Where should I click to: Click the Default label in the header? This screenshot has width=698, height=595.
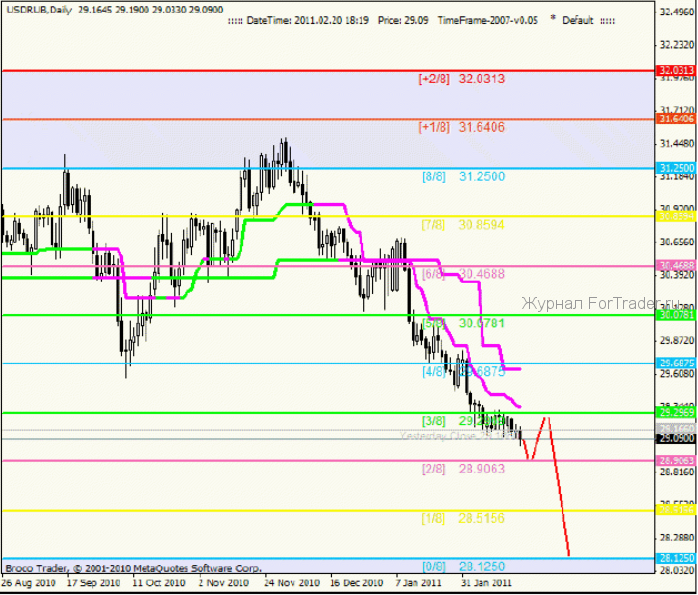click(577, 20)
